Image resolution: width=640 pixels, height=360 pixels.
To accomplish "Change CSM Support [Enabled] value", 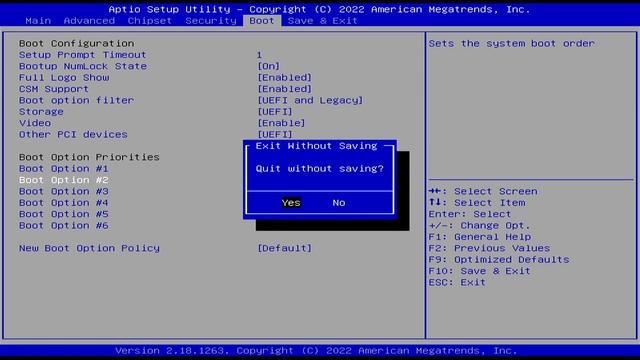I will (x=284, y=89).
